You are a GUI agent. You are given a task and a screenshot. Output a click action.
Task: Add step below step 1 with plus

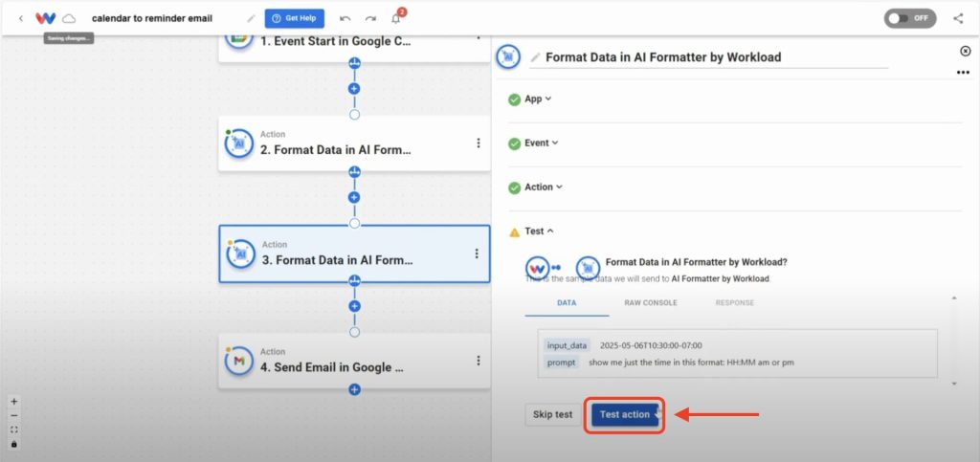[x=354, y=89]
